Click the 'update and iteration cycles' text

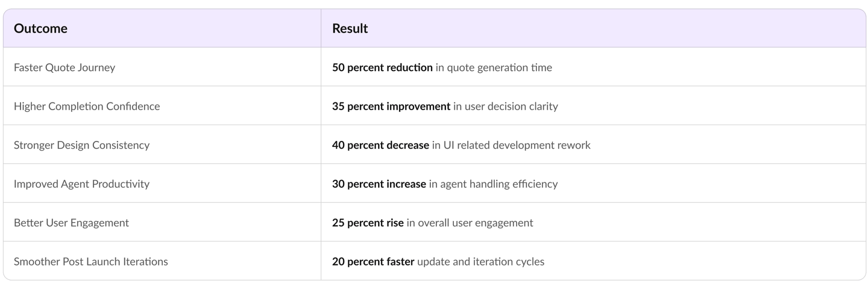coord(480,262)
